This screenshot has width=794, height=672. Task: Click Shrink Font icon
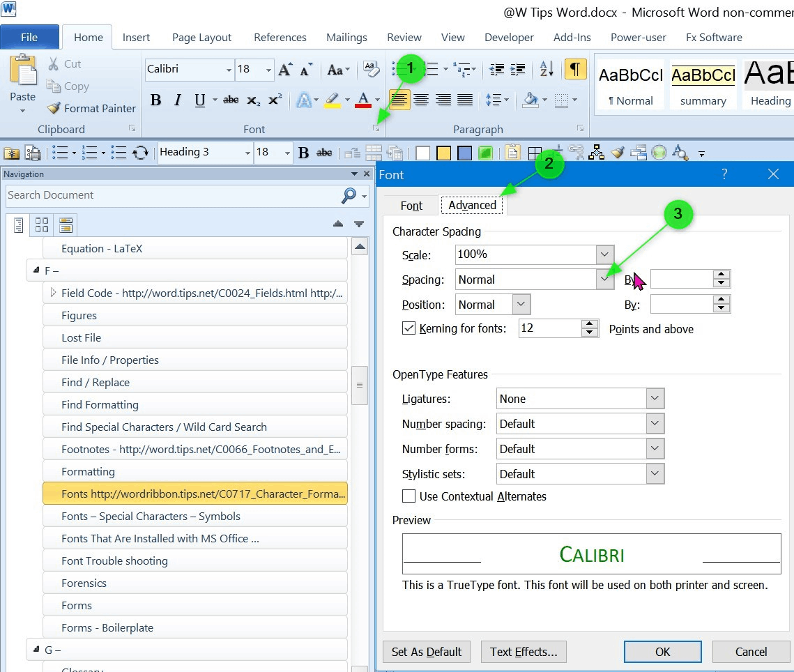pyautogui.click(x=306, y=70)
